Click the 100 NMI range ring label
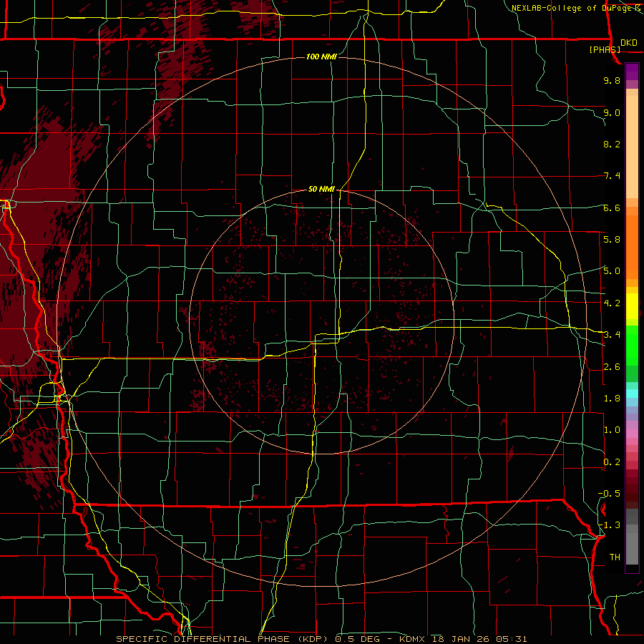Image resolution: width=644 pixels, height=644 pixels. (321, 57)
